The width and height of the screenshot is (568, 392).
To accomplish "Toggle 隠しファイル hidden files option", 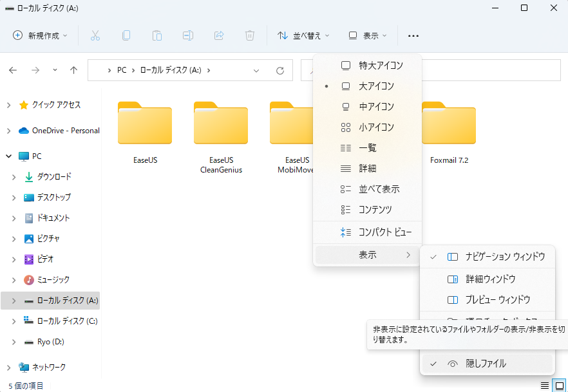I will (x=486, y=364).
